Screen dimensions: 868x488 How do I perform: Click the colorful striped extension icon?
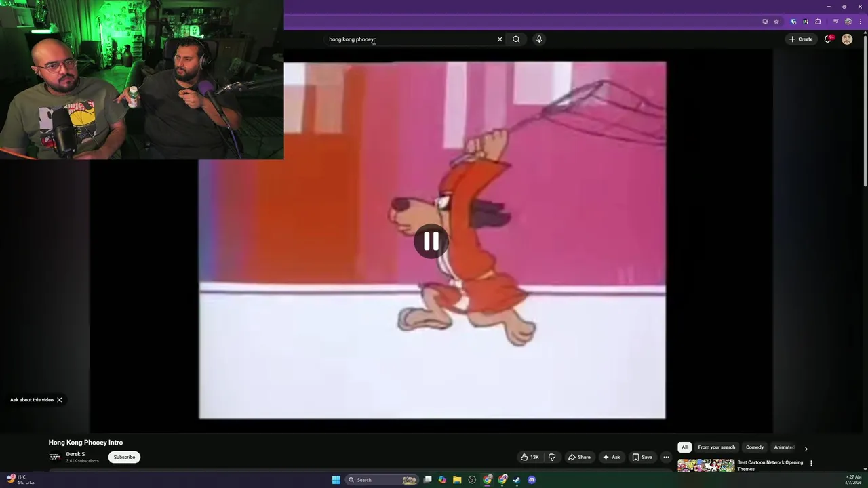pos(805,22)
